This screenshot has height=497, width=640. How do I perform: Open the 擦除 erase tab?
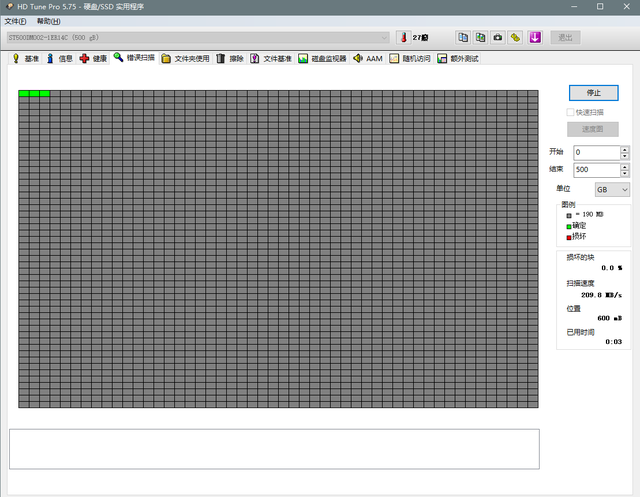point(230,59)
